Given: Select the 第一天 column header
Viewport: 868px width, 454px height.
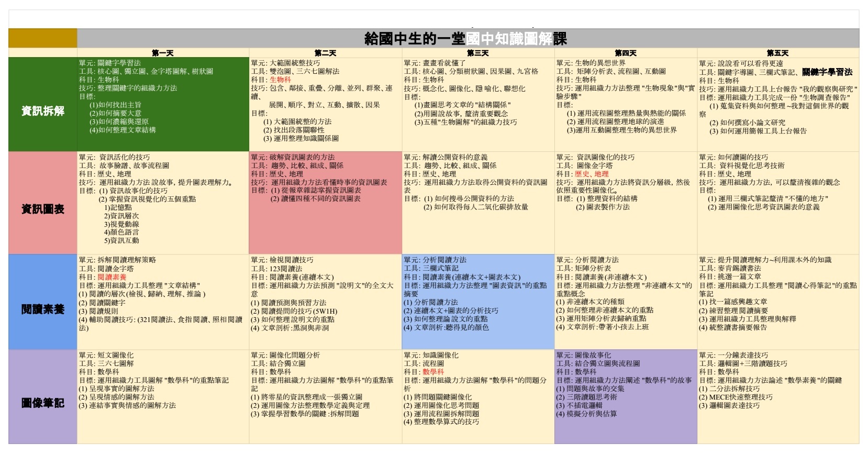Looking at the screenshot, I should (x=162, y=53).
